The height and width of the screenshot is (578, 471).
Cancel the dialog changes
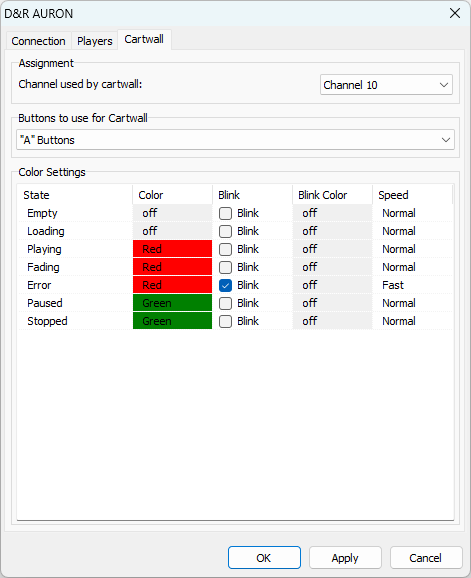click(426, 558)
